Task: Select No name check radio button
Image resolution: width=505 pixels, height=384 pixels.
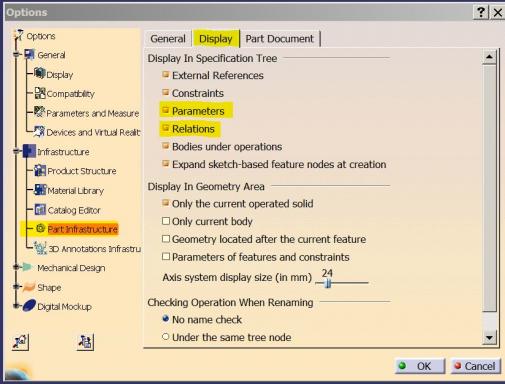Action: (x=166, y=319)
